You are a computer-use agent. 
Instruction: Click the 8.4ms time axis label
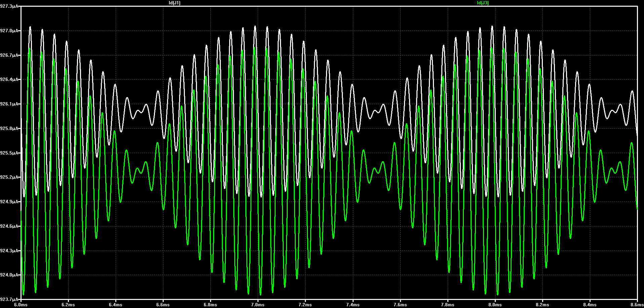point(590,305)
